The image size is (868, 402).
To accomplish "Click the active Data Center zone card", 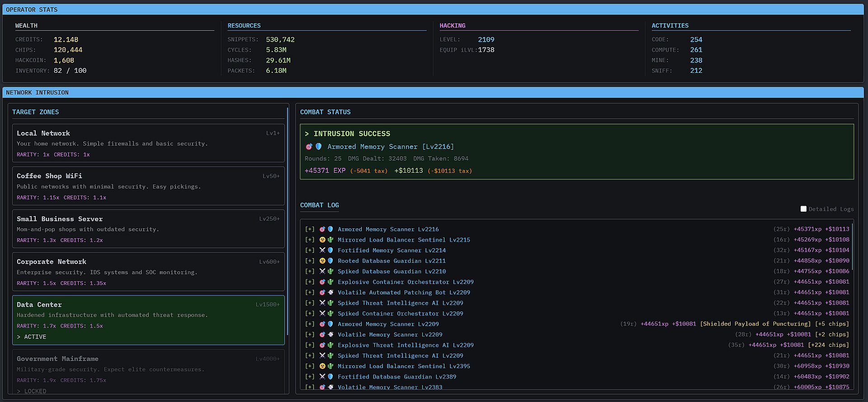I will pyautogui.click(x=148, y=320).
